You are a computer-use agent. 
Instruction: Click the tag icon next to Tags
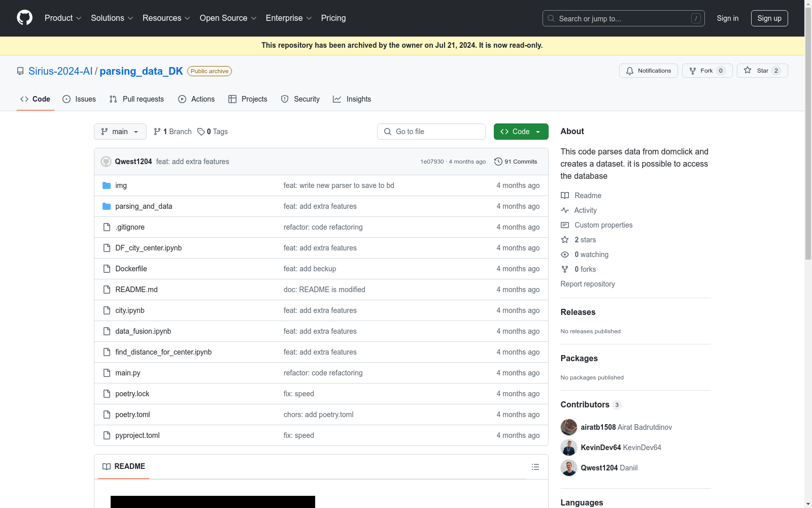[x=201, y=132]
